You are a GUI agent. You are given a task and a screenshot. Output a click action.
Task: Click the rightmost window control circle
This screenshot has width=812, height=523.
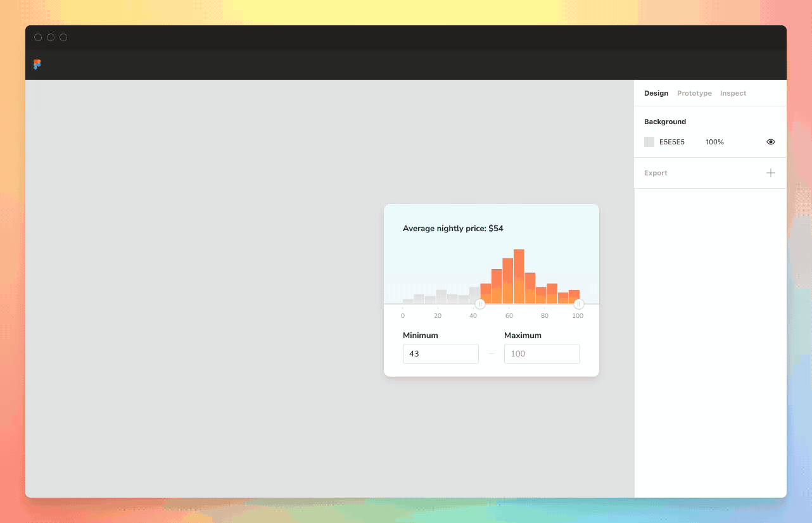coord(63,37)
